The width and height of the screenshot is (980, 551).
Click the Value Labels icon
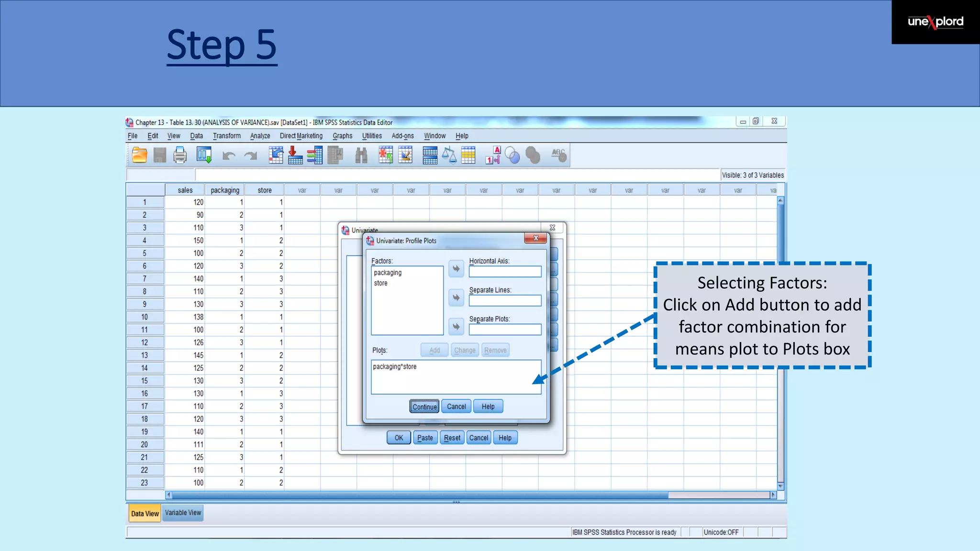493,155
